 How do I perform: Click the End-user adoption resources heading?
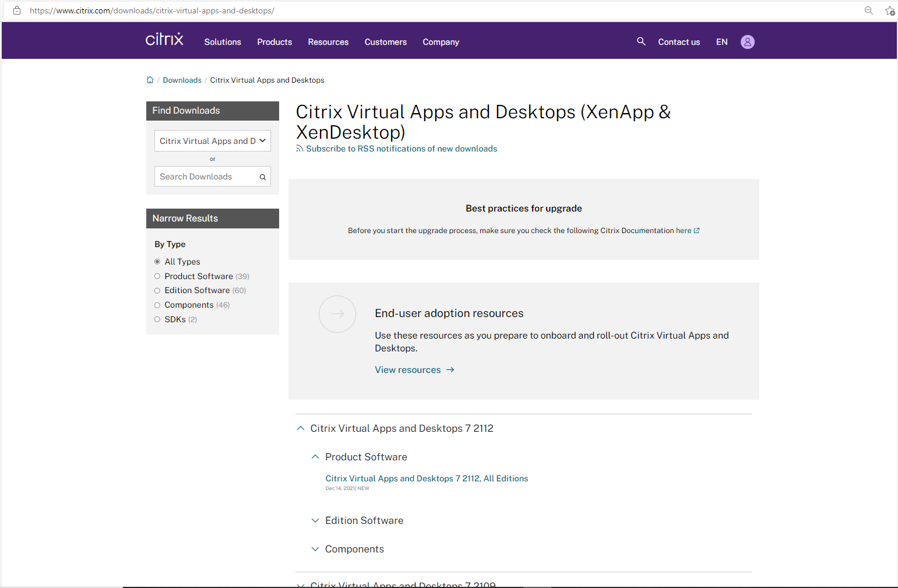(449, 314)
